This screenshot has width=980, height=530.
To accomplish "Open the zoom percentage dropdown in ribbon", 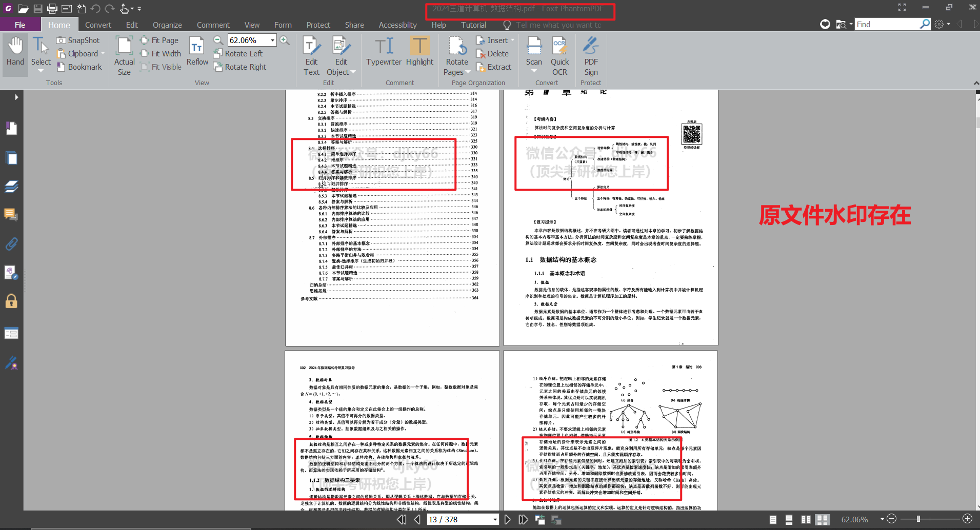I will pyautogui.click(x=272, y=40).
